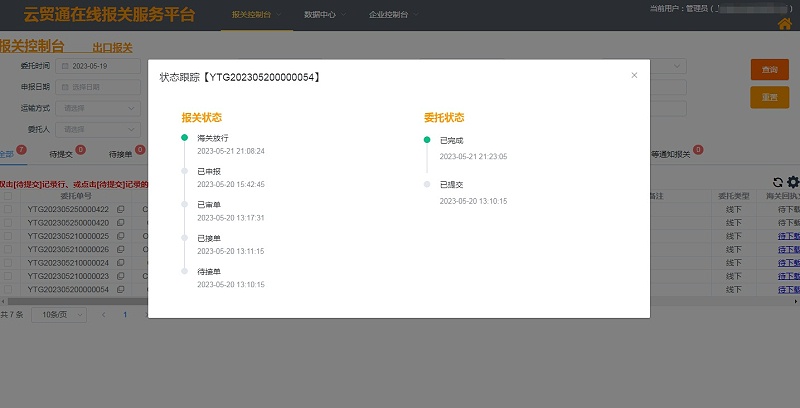Select page number 1
This screenshot has width=800, height=408.
[124, 315]
